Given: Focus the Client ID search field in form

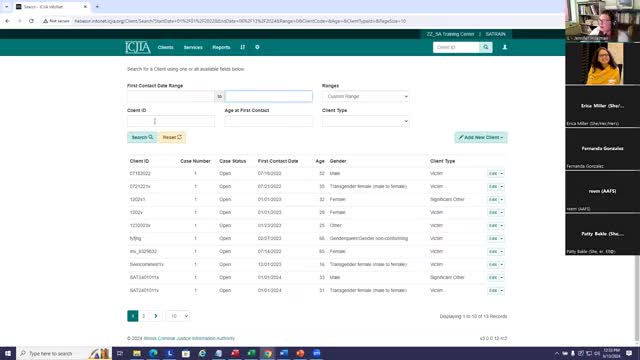Looking at the screenshot, I should click(x=171, y=121).
